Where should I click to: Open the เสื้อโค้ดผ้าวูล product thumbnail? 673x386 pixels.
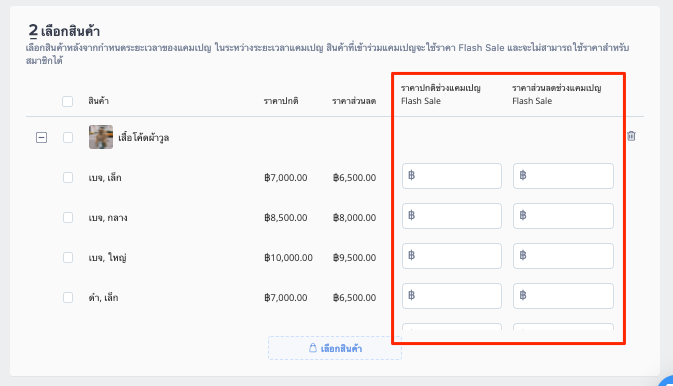click(x=101, y=137)
